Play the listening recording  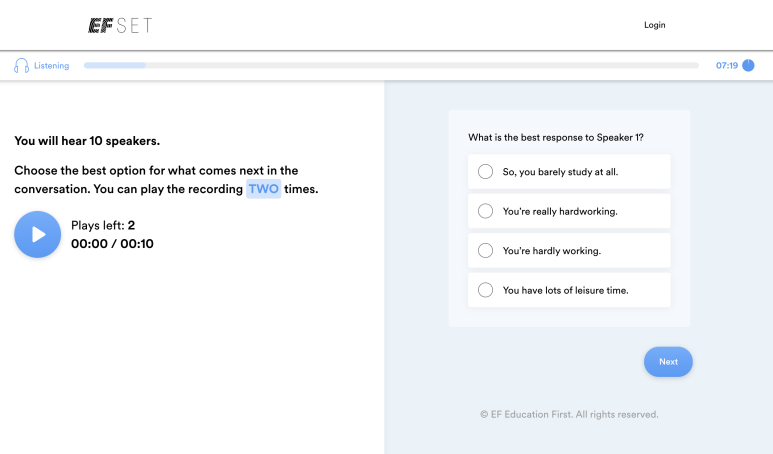(x=37, y=234)
